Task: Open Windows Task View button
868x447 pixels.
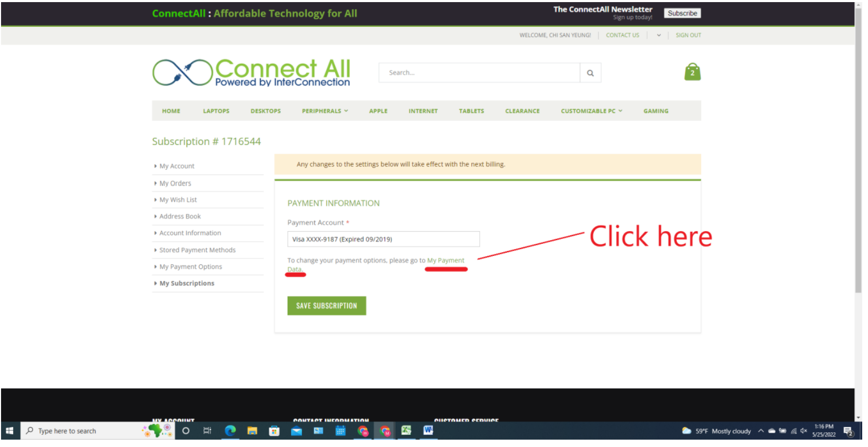Action: point(207,431)
